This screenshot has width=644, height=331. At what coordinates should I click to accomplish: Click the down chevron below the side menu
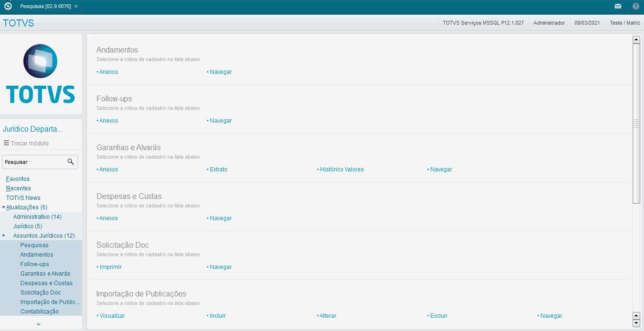coord(39,324)
